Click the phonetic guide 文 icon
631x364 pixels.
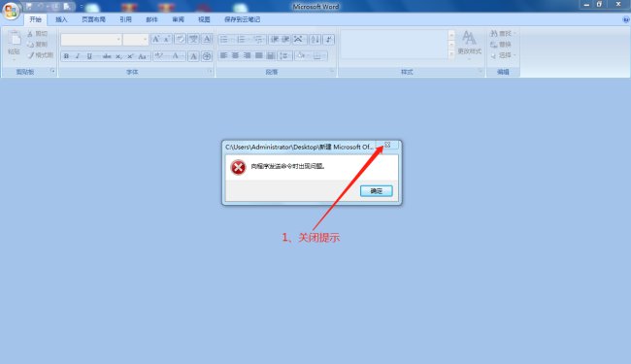[193, 39]
